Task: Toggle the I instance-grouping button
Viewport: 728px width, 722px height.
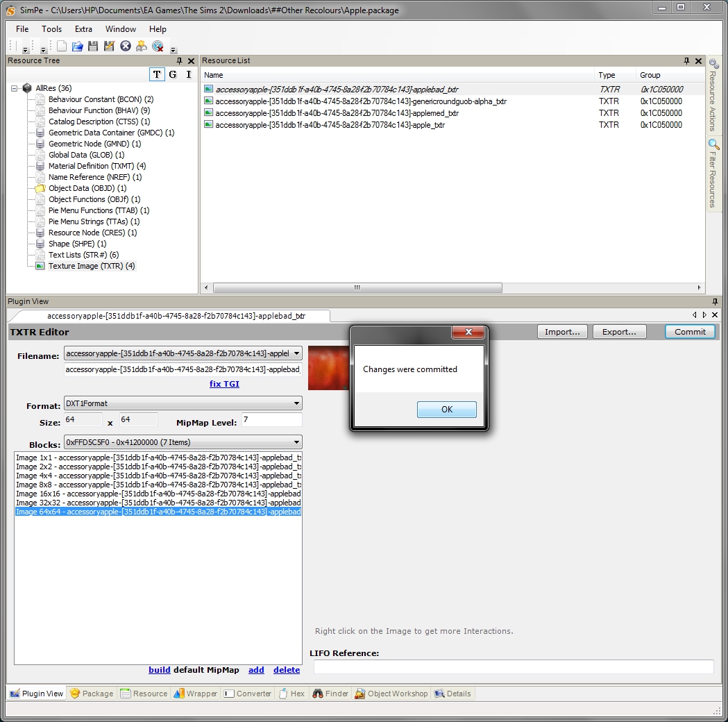Action: coord(188,74)
